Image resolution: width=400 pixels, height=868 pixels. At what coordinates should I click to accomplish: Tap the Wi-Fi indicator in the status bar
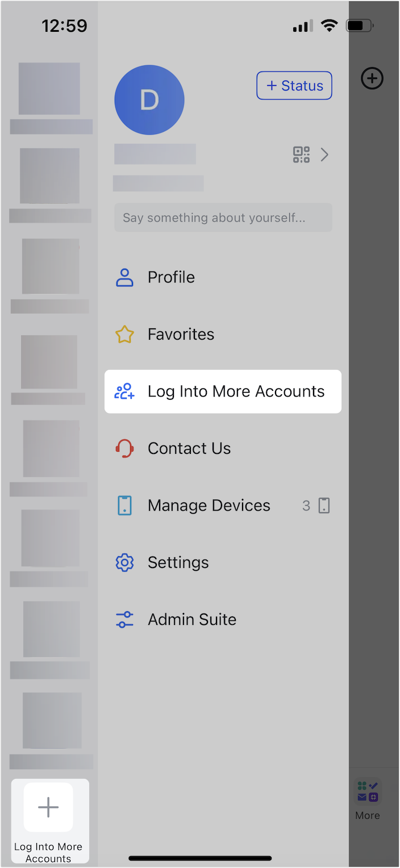(x=330, y=26)
